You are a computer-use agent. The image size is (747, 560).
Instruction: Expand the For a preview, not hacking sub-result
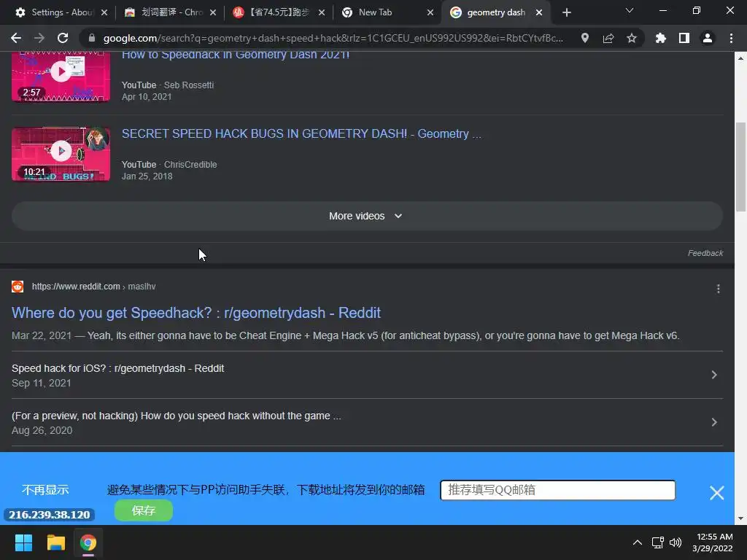(x=367, y=422)
